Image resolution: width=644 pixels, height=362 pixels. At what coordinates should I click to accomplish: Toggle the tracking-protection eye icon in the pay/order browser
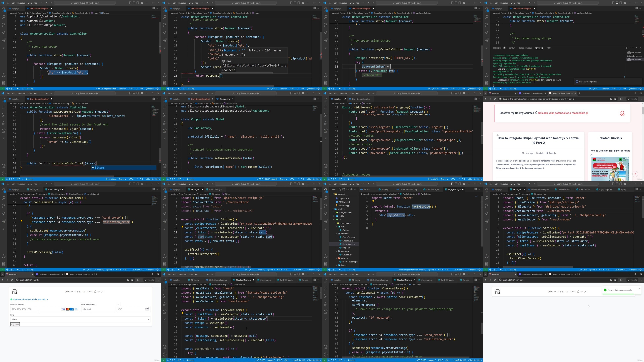(128, 280)
